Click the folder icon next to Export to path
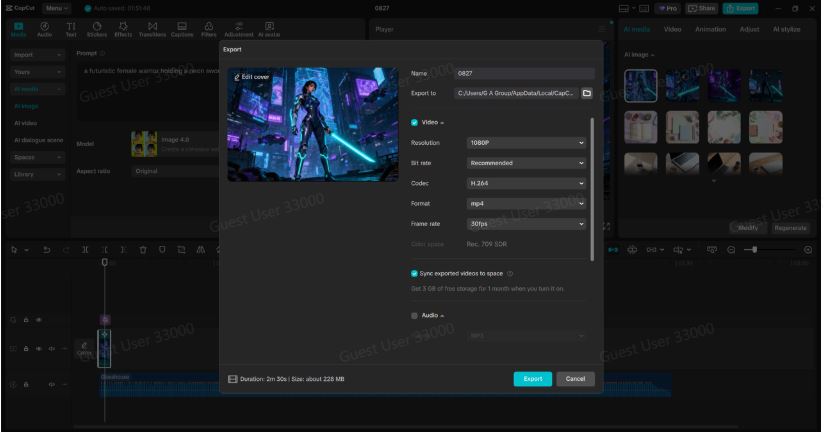Image resolution: width=824 pixels, height=432 pixels. point(587,93)
